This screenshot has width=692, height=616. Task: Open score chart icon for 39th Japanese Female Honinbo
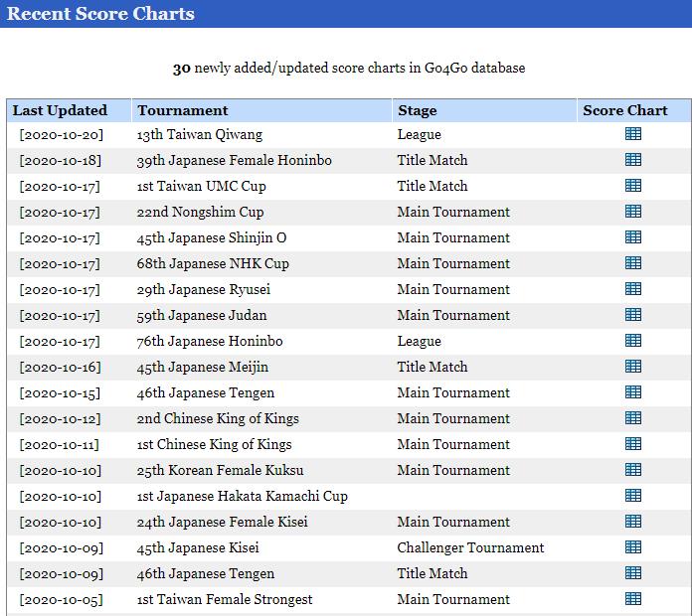pos(633,160)
